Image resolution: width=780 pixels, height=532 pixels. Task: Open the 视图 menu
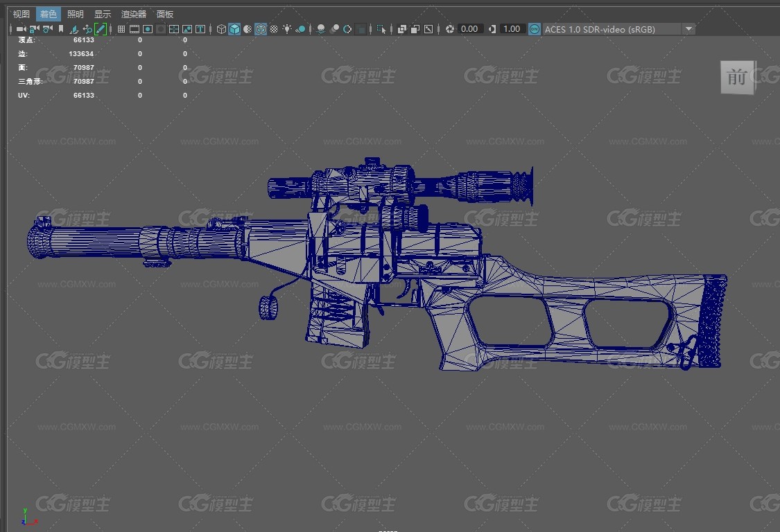tap(21, 14)
